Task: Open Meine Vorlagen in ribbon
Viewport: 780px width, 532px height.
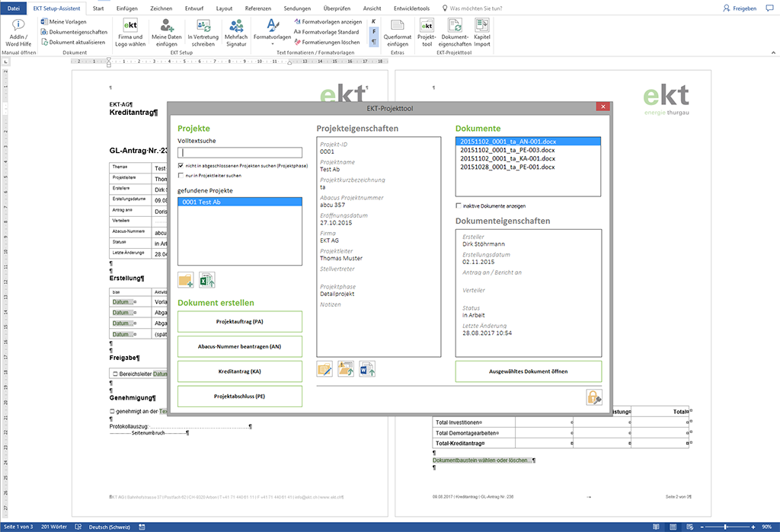Action: coord(64,22)
